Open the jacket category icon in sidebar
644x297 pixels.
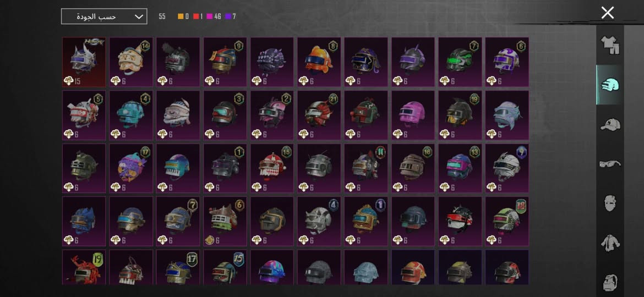(610, 243)
